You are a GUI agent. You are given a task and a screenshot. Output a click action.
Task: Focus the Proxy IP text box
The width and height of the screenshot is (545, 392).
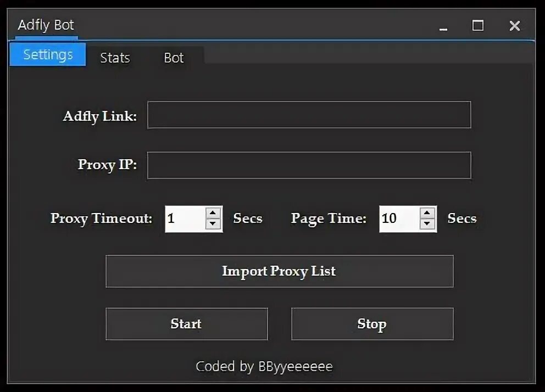[x=309, y=165]
